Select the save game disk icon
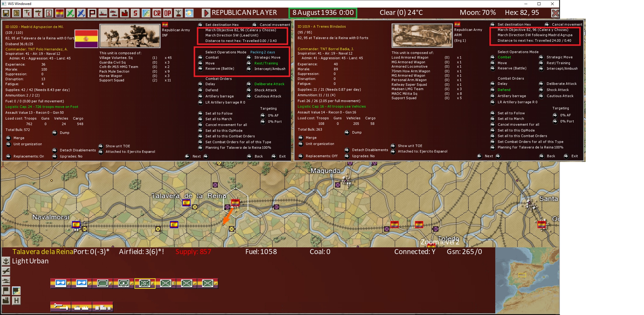The width and height of the screenshot is (644, 315). (6, 13)
